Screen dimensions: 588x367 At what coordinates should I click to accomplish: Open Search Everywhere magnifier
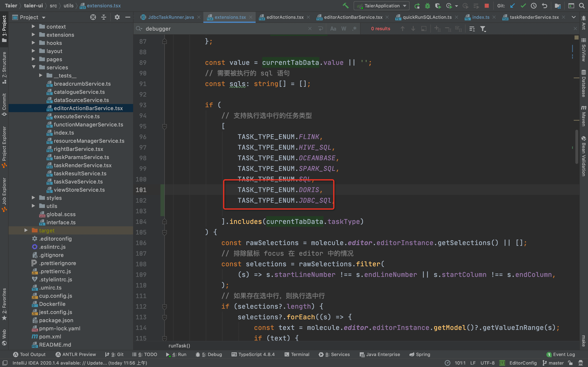582,6
